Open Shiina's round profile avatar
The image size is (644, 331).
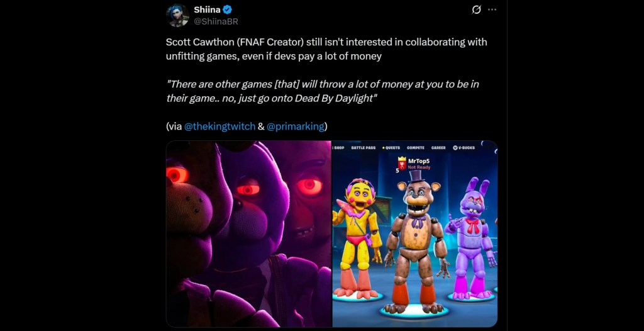coord(177,16)
